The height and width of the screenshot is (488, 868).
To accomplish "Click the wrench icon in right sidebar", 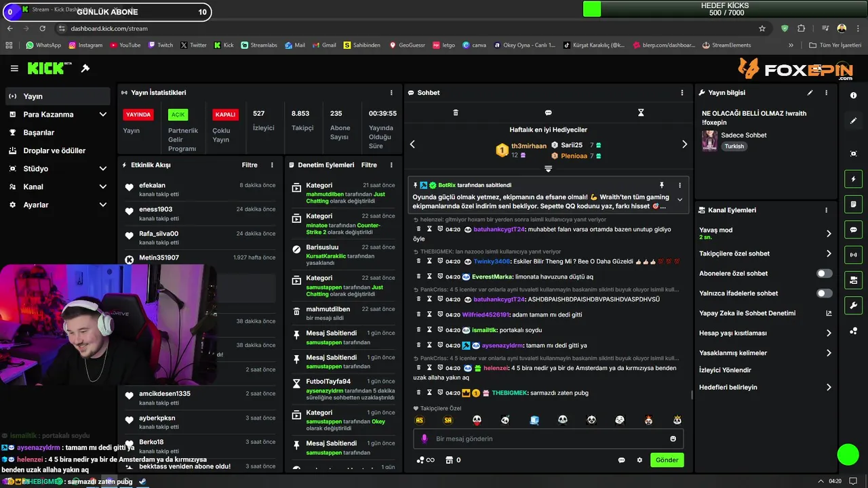I will [853, 306].
